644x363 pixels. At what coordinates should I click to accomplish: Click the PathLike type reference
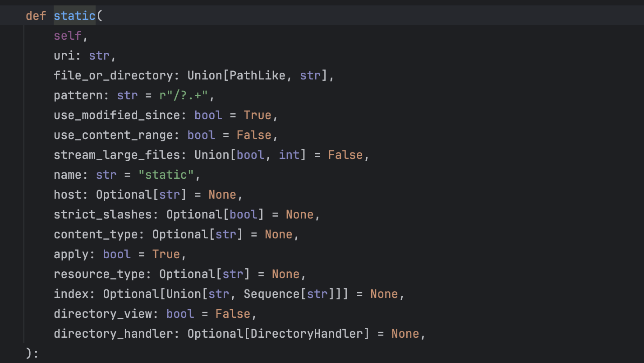pos(258,75)
